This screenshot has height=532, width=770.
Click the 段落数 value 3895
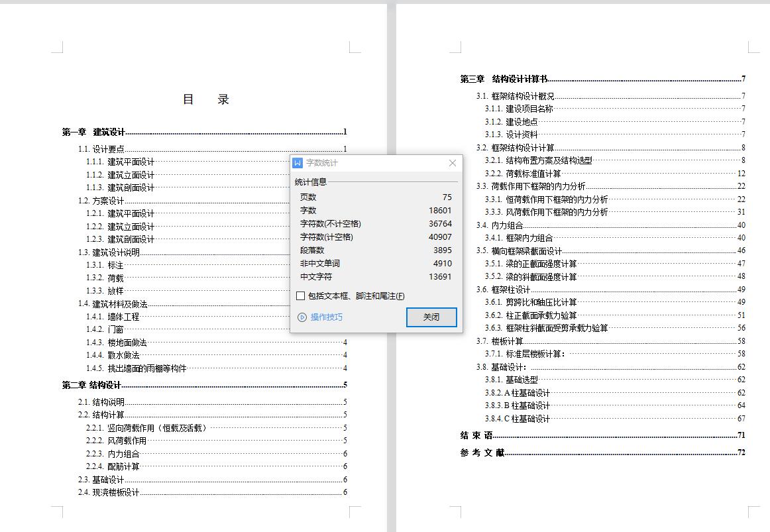(443, 250)
